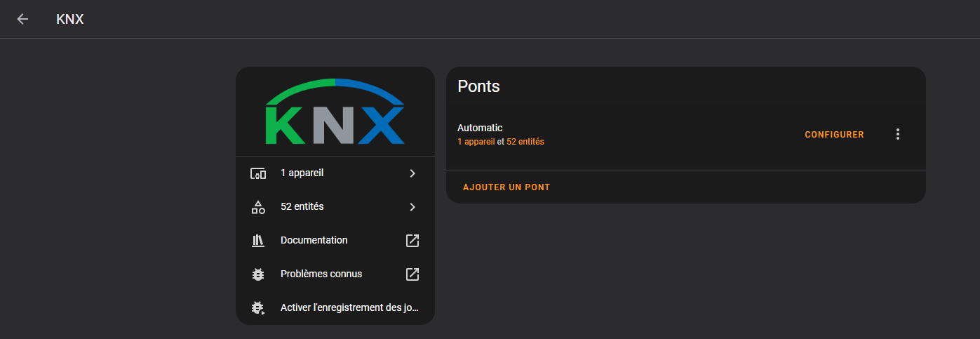Click the CONFIGURER button

834,134
